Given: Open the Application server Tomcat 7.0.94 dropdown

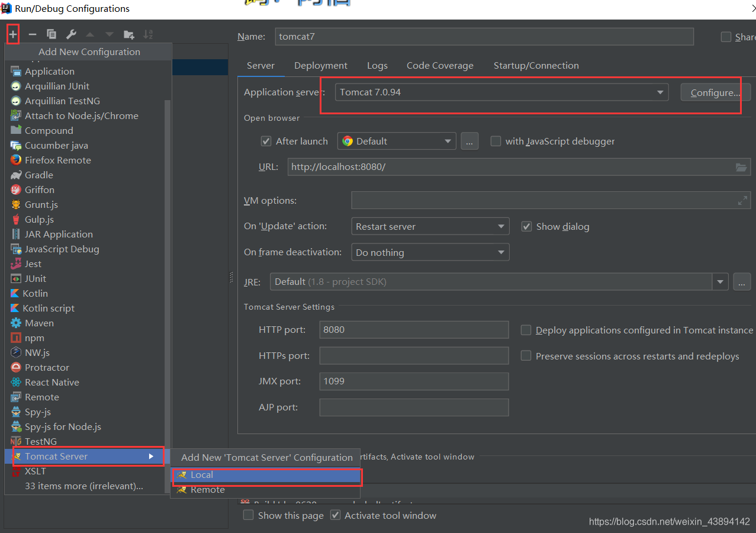Looking at the screenshot, I should 501,92.
